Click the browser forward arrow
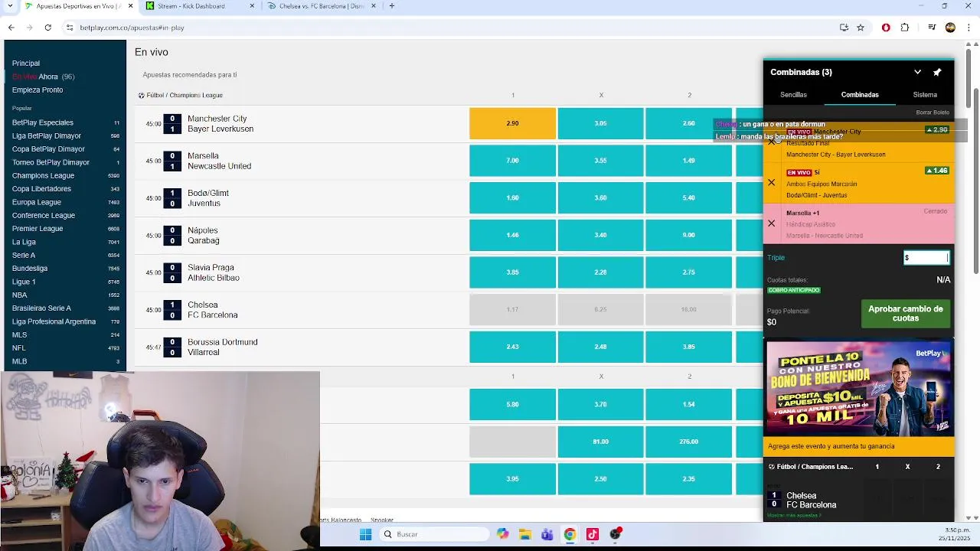Image resolution: width=980 pixels, height=551 pixels. (x=29, y=28)
